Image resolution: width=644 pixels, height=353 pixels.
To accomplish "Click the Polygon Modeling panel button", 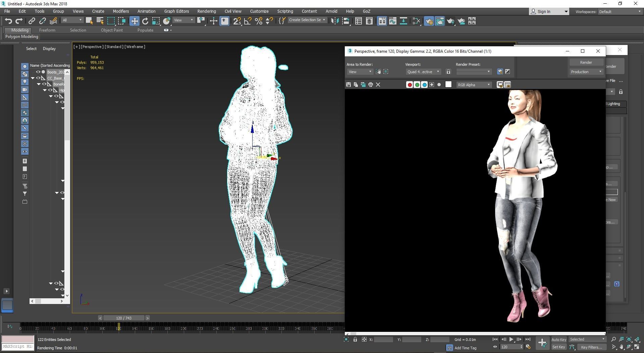I will pyautogui.click(x=22, y=37).
